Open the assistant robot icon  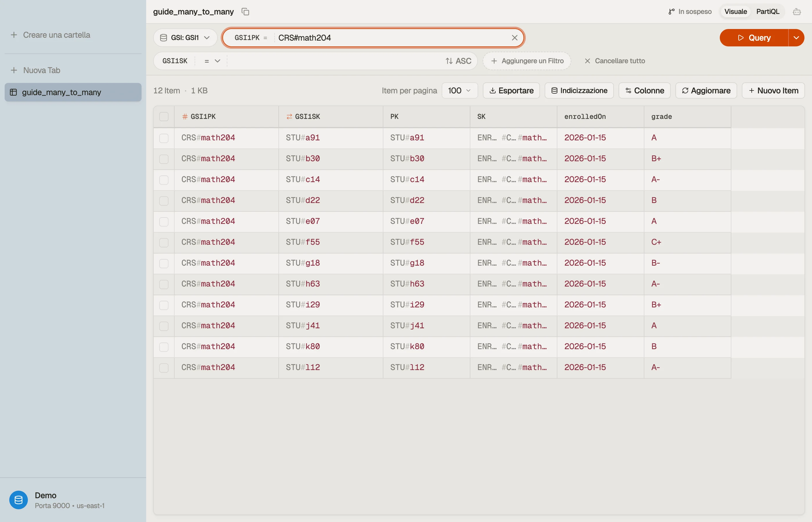[797, 12]
